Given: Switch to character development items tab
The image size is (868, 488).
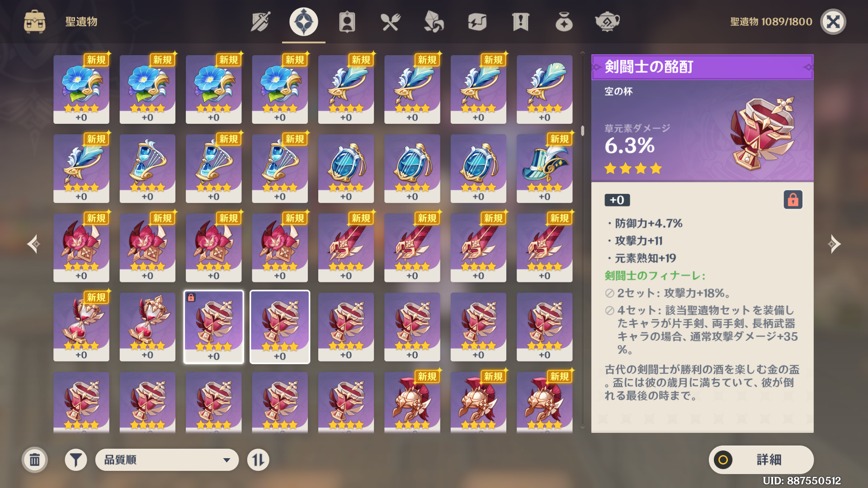Looking at the screenshot, I should pyautogui.click(x=347, y=22).
